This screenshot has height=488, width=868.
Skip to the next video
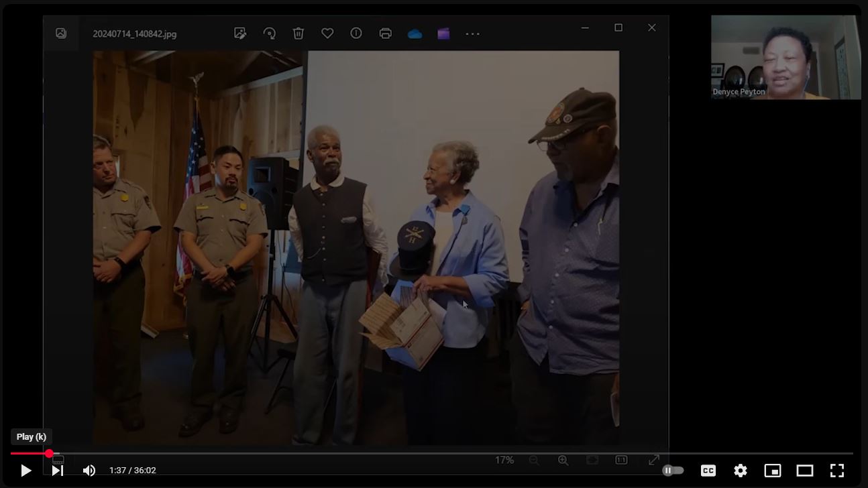click(x=58, y=471)
